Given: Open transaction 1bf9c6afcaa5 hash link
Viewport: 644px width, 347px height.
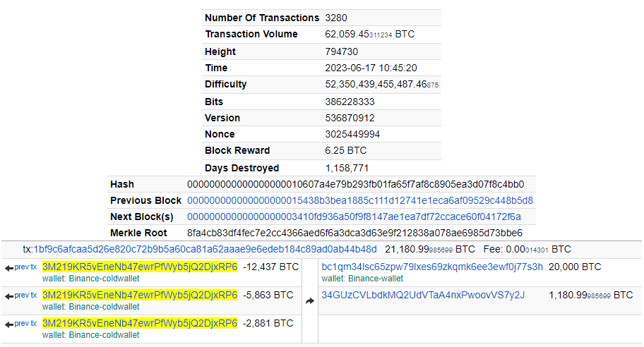Looking at the screenshot, I should [205, 249].
